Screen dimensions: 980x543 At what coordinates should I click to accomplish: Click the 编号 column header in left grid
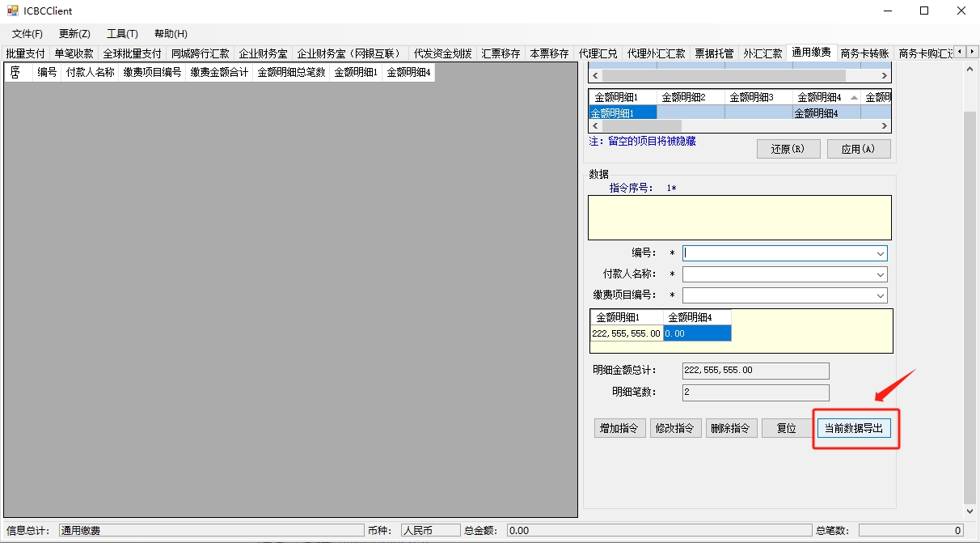pyautogui.click(x=47, y=72)
